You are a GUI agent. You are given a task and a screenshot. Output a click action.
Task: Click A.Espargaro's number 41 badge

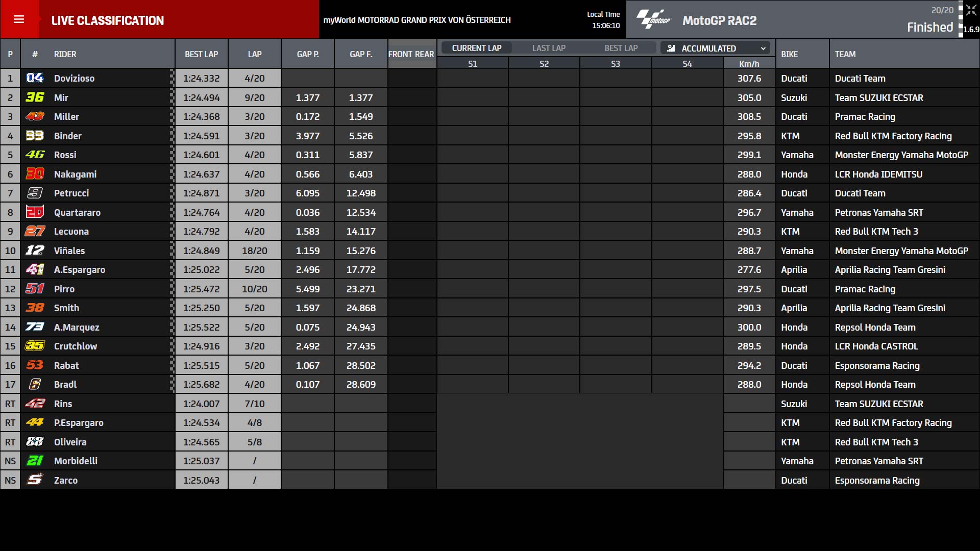point(35,269)
